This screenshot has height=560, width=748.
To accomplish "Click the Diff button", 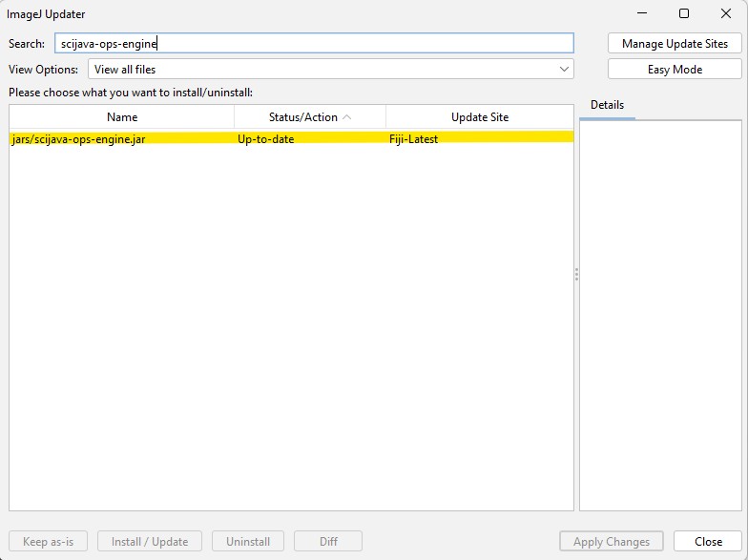I will point(328,541).
